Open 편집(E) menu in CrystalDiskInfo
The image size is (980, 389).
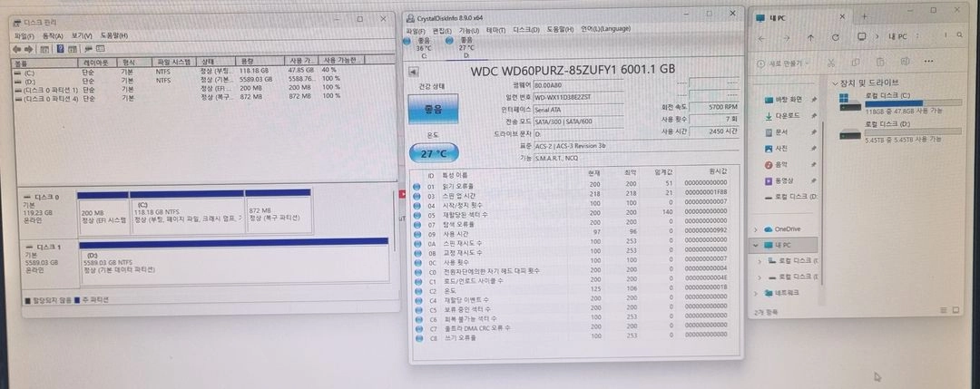click(442, 29)
